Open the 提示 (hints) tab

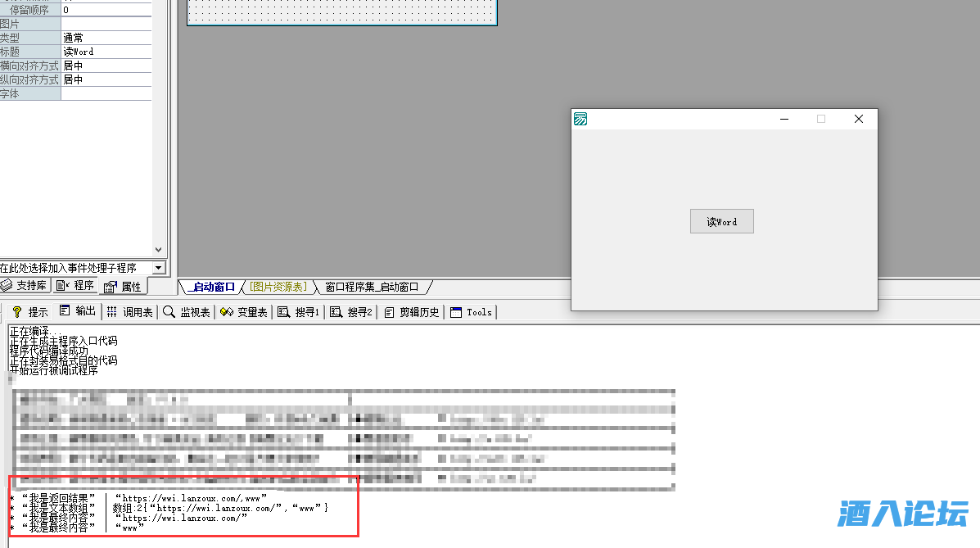click(30, 312)
